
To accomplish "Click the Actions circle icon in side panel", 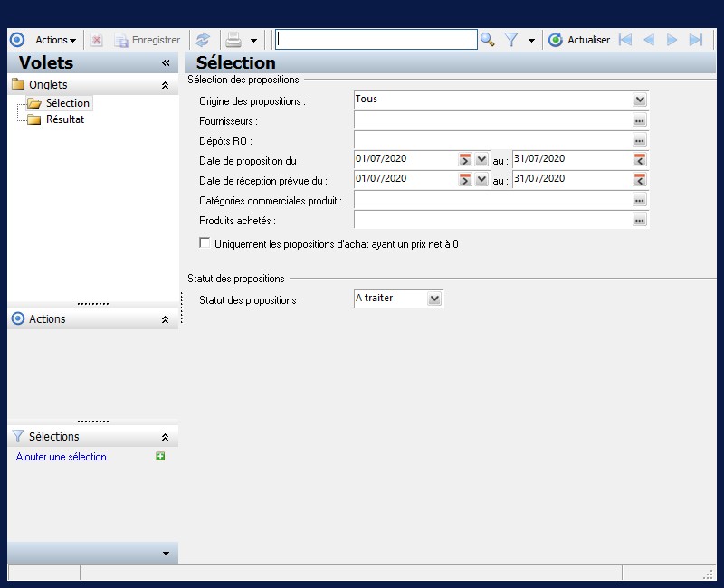I will pos(18,318).
